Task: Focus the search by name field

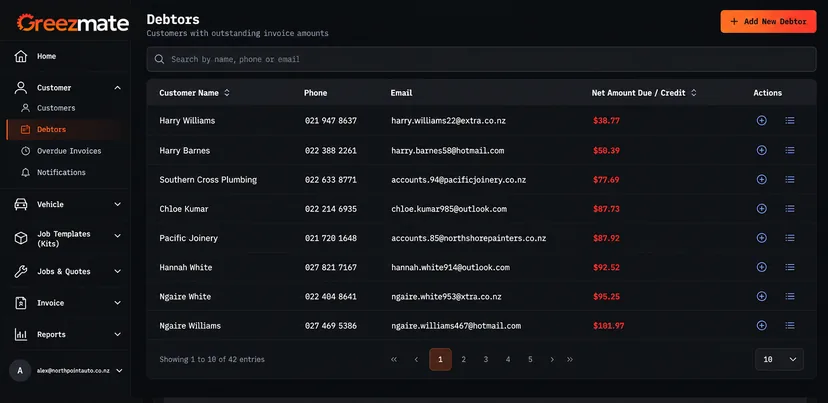Action: tap(481, 59)
